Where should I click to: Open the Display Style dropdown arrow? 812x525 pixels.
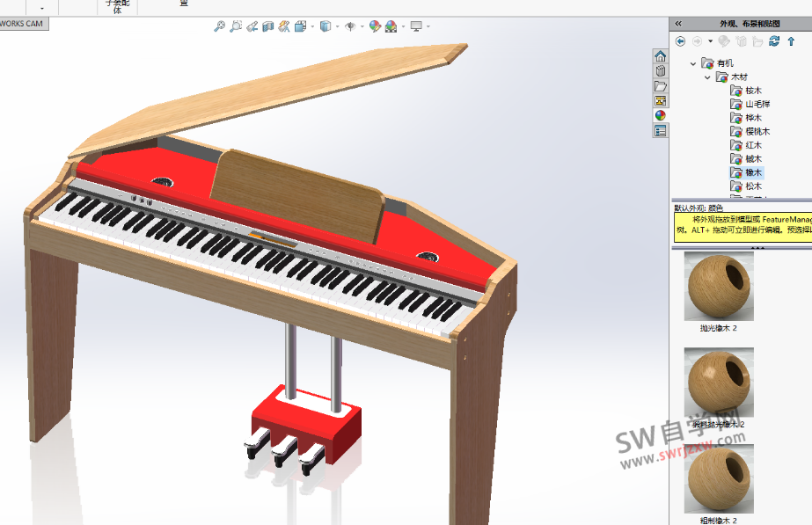click(337, 26)
